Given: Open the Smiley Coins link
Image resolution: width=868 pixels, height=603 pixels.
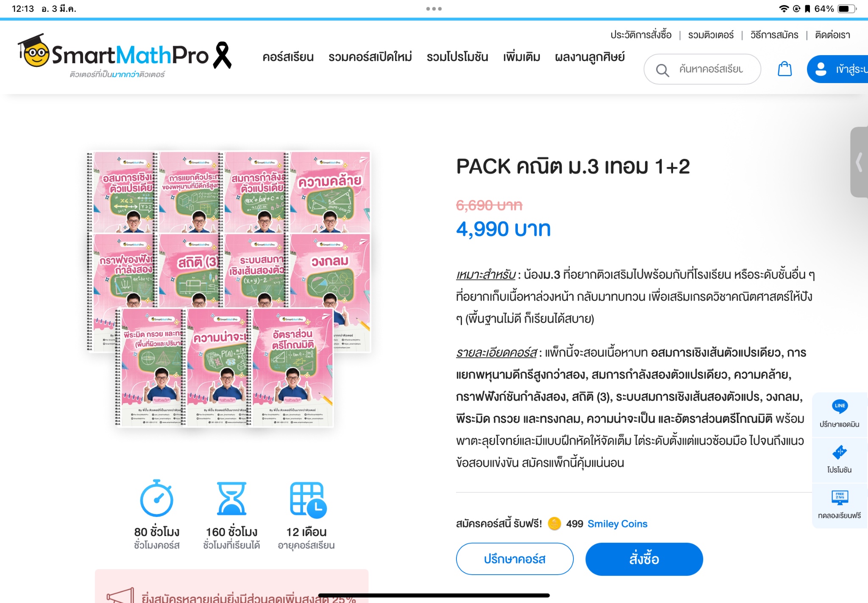Looking at the screenshot, I should point(617,524).
